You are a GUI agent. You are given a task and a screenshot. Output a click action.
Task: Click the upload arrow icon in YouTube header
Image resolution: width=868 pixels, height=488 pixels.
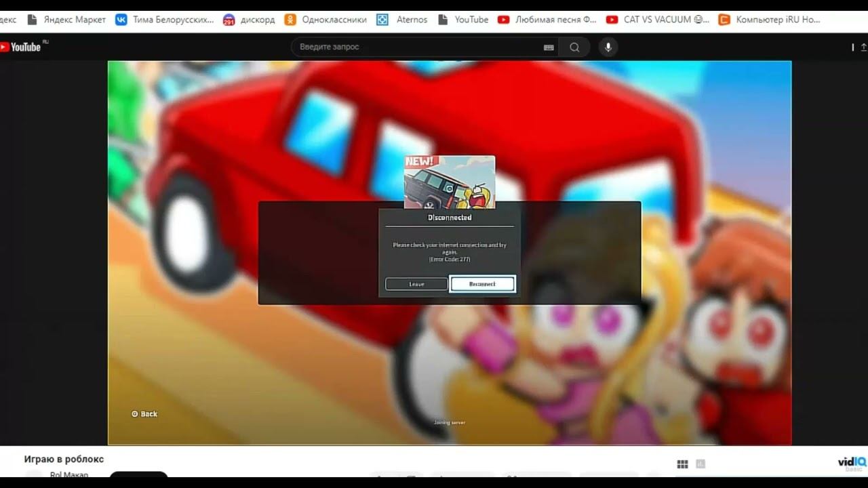863,47
